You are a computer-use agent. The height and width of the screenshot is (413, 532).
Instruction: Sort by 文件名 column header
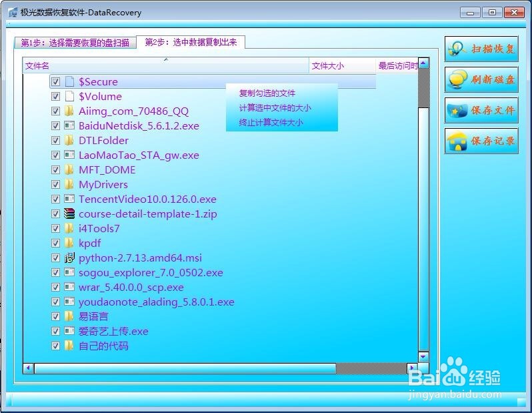click(x=166, y=65)
